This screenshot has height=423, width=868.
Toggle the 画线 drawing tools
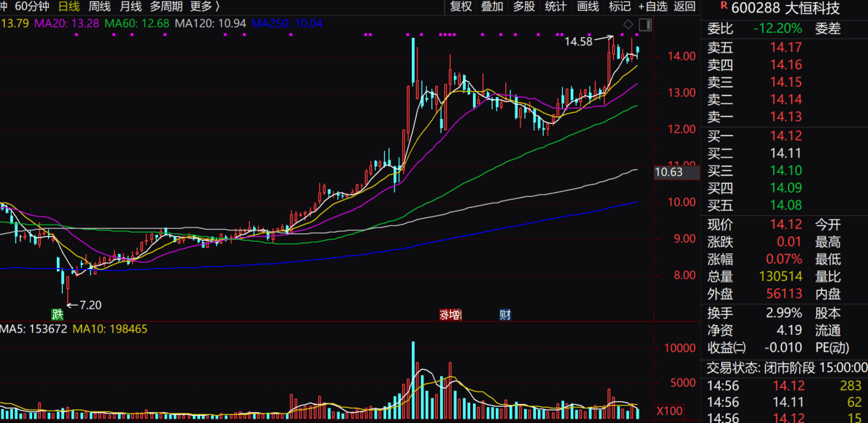(x=588, y=7)
